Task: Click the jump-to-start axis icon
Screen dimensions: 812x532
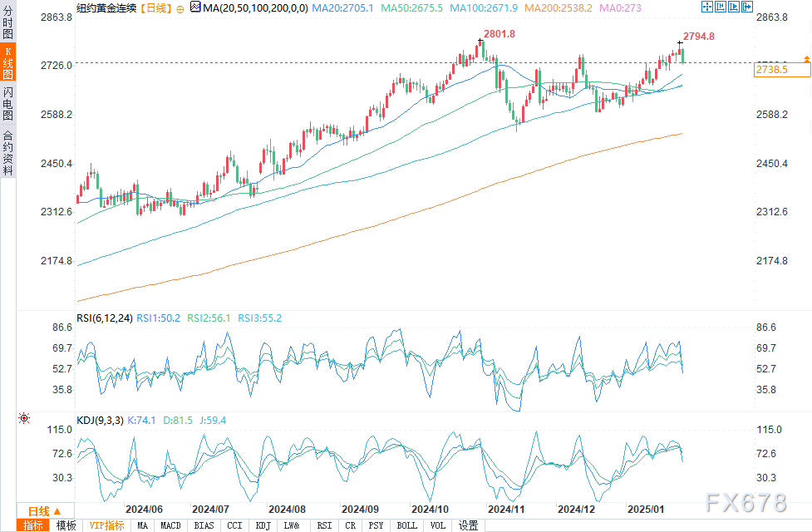Action: (720, 7)
